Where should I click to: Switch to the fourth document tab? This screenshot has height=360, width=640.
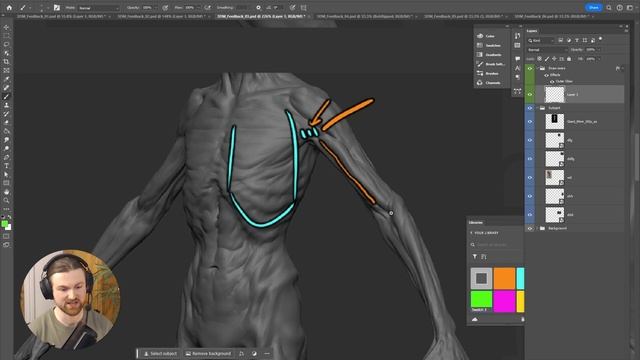click(364, 16)
